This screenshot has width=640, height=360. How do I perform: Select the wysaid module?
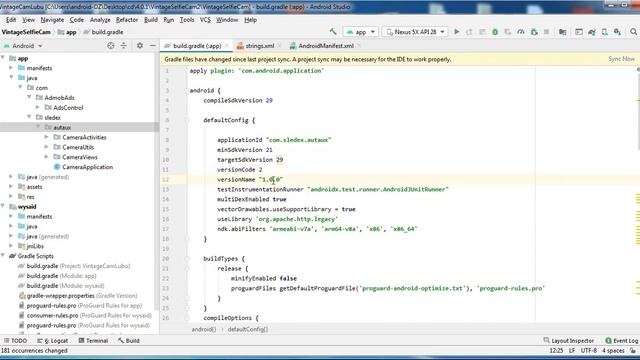(27, 207)
